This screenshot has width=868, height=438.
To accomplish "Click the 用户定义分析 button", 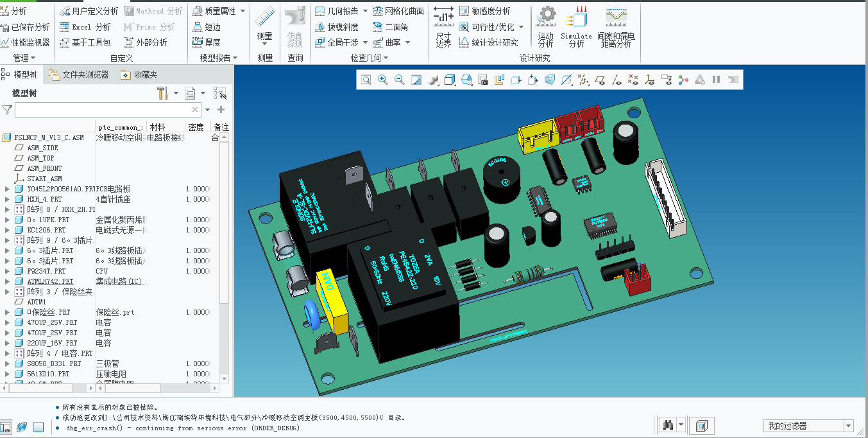I will coord(89,11).
